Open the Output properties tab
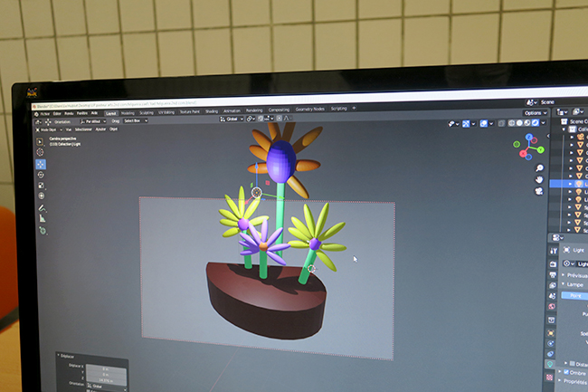The height and width of the screenshot is (392, 588). point(553,275)
